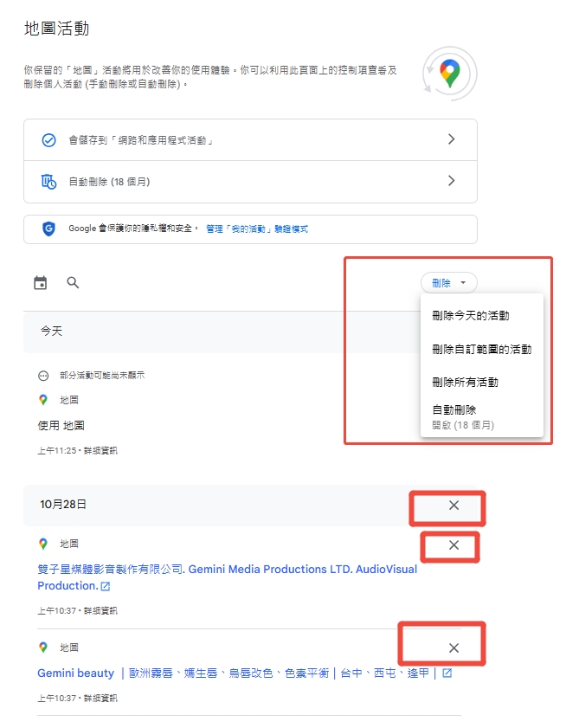The image size is (566, 728).
Task: Click the 今天 date header
Action: pos(51,331)
